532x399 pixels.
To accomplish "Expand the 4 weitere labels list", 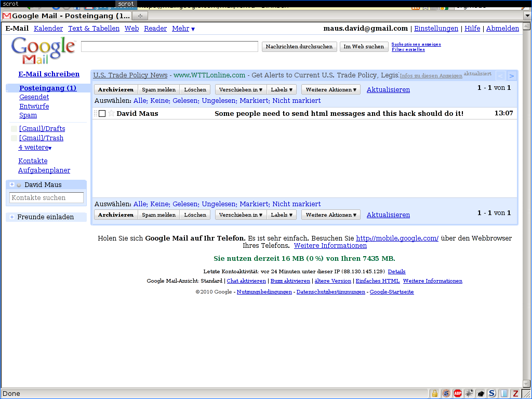I will coord(35,148).
